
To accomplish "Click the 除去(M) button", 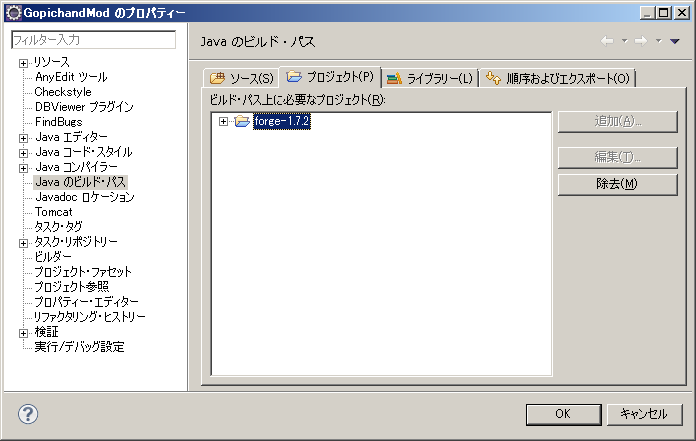I will click(617, 184).
